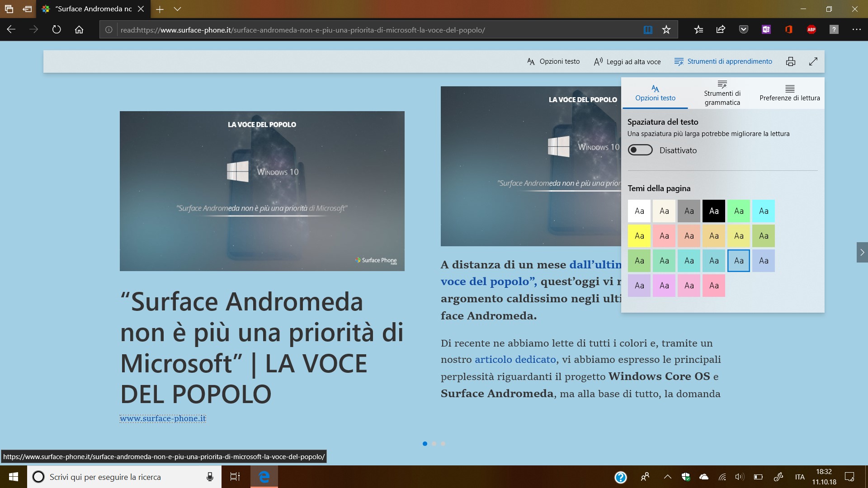
Task: Open Opzioni testo in reading toolbar
Action: click(x=553, y=61)
